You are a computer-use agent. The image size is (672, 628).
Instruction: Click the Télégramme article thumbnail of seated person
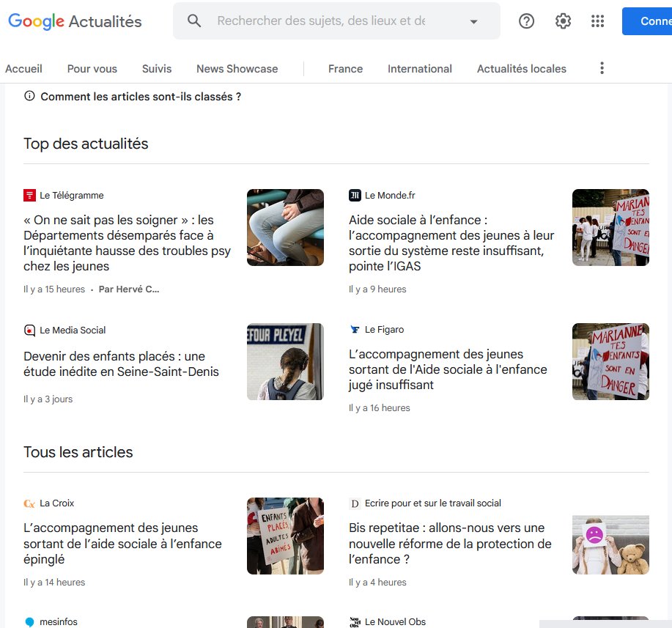[x=285, y=228]
